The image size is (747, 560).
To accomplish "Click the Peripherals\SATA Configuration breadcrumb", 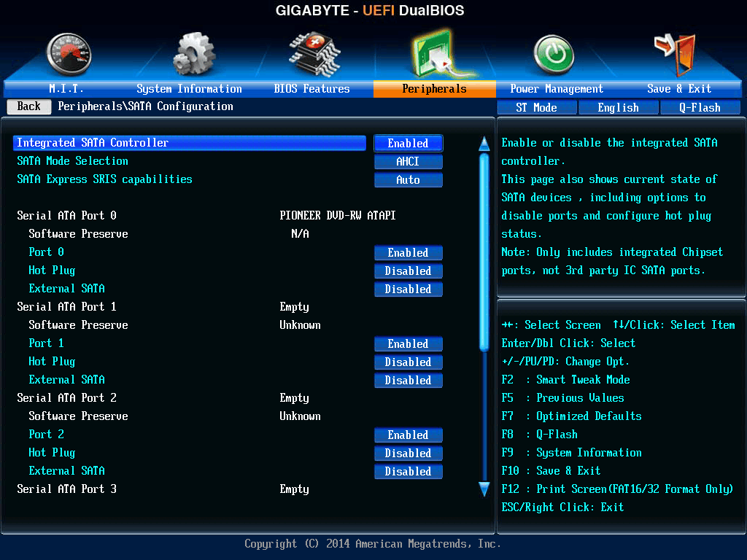I will pos(145,106).
